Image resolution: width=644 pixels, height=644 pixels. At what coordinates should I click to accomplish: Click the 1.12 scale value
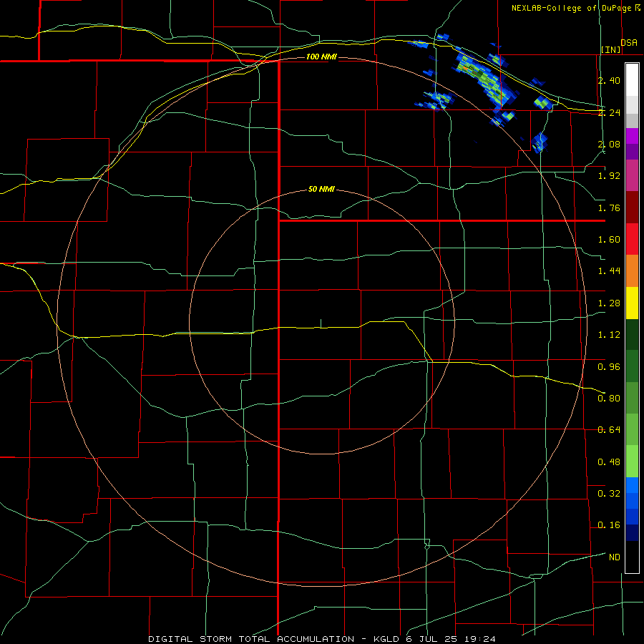609,335
